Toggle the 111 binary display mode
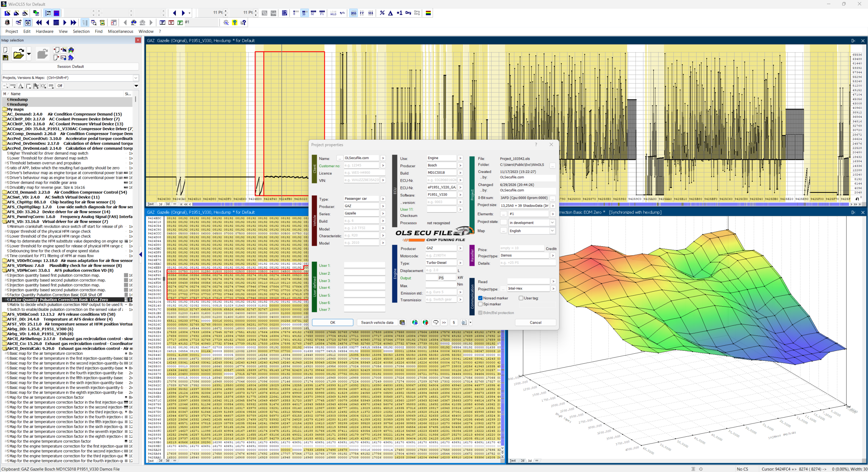Image resolution: width=868 pixels, height=472 pixels. tap(371, 13)
